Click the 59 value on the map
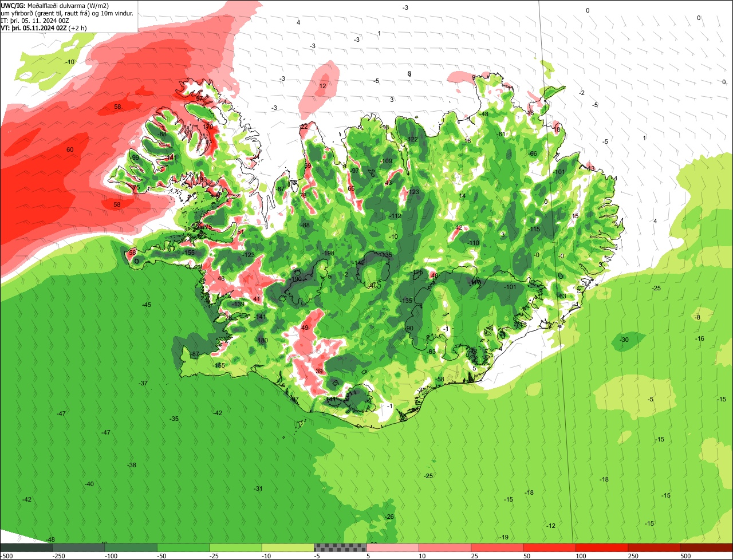This screenshot has width=733, height=560. 308,166
